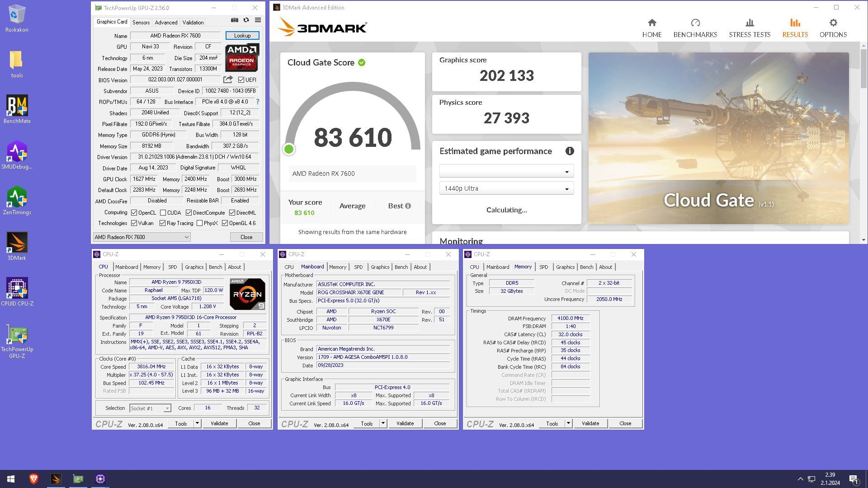Launch BenchMate desktop shortcut
This screenshot has width=868, height=488.
(17, 109)
